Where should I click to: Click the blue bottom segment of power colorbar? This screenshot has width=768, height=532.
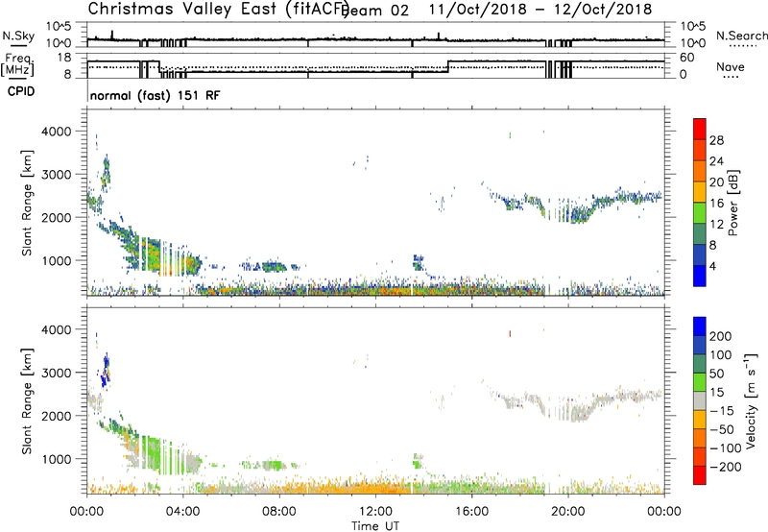click(x=700, y=276)
